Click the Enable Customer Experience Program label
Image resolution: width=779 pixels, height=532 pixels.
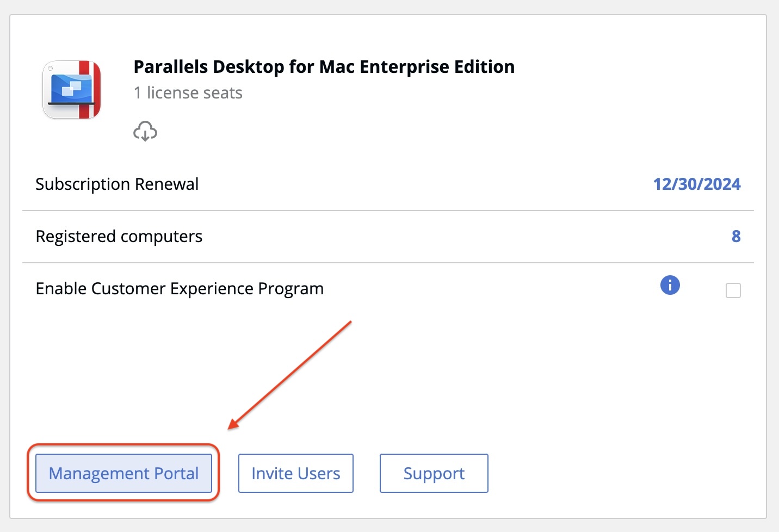point(180,288)
